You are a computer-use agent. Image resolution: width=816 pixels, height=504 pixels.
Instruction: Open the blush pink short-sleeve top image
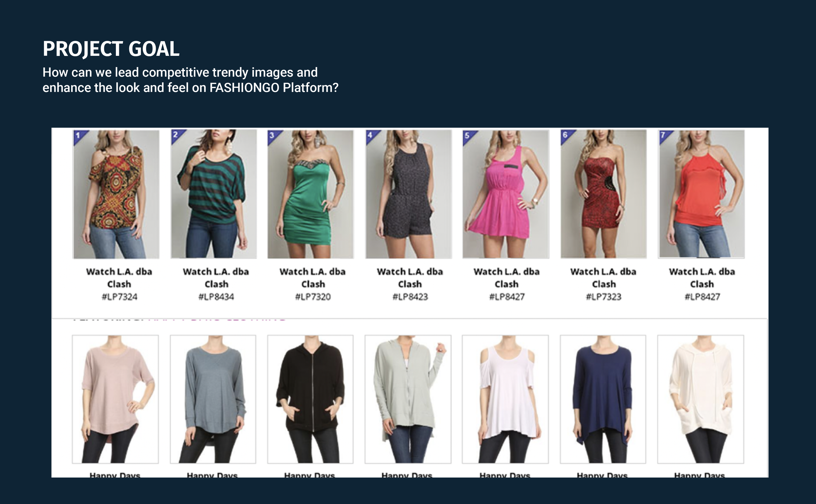pos(115,399)
